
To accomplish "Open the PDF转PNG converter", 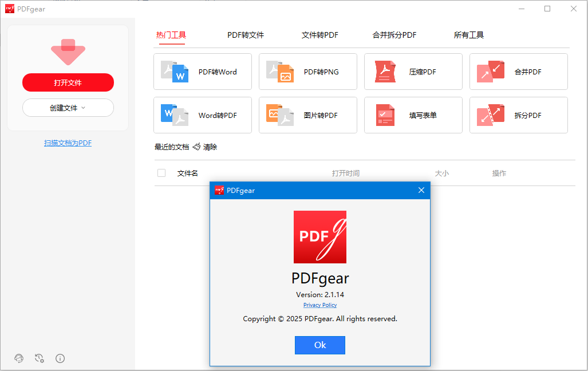I will point(307,72).
